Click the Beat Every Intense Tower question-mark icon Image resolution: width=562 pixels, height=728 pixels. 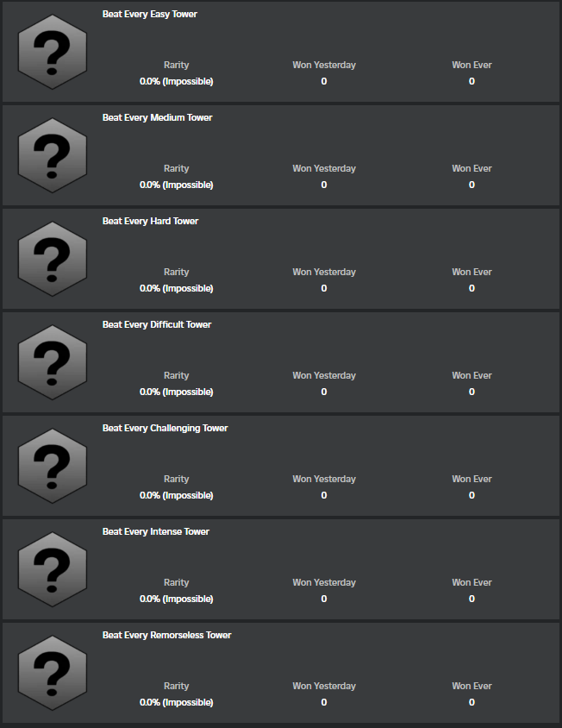pos(52,568)
